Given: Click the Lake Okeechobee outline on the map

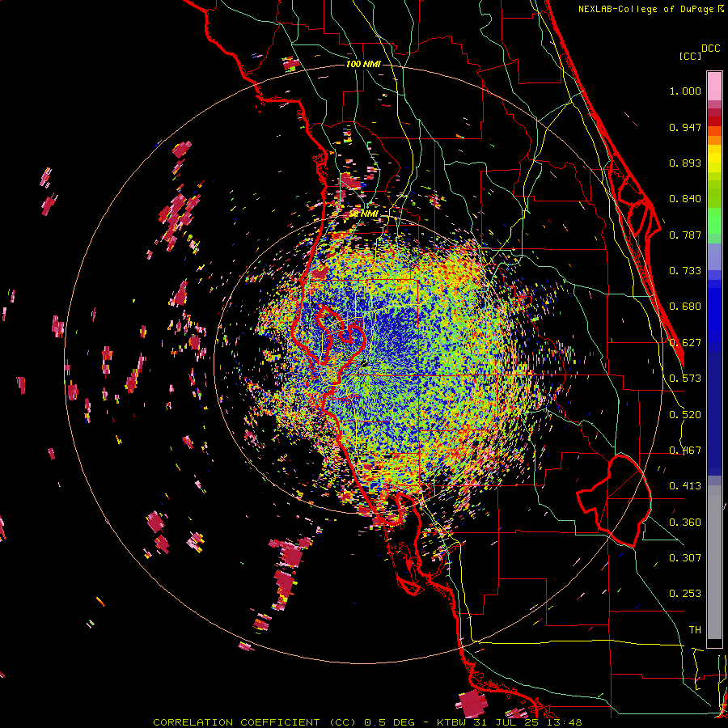Looking at the screenshot, I should 614,501.
